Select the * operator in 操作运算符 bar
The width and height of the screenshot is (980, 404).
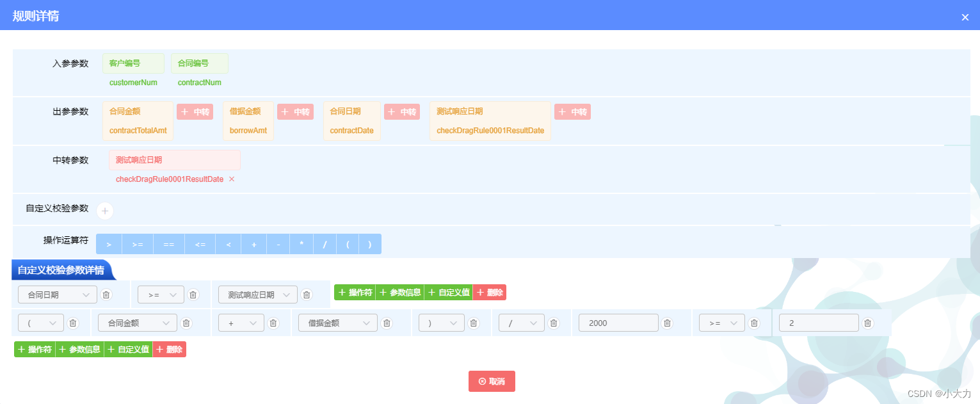click(301, 244)
